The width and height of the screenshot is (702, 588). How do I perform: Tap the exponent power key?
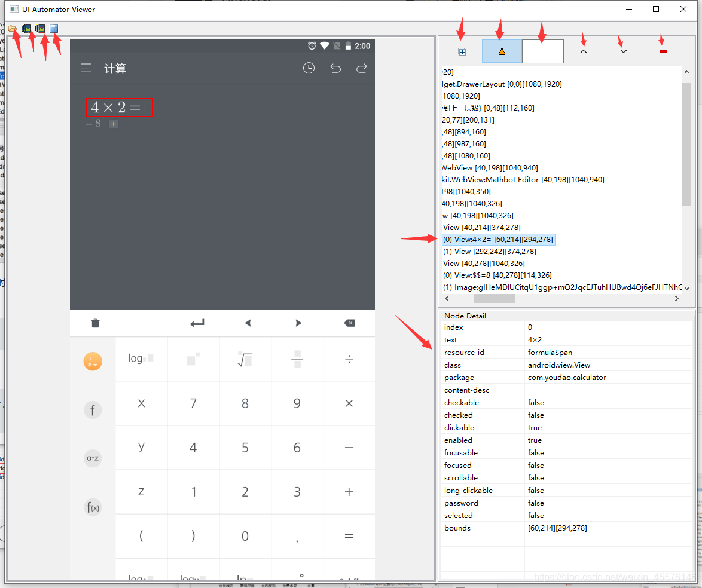(193, 359)
